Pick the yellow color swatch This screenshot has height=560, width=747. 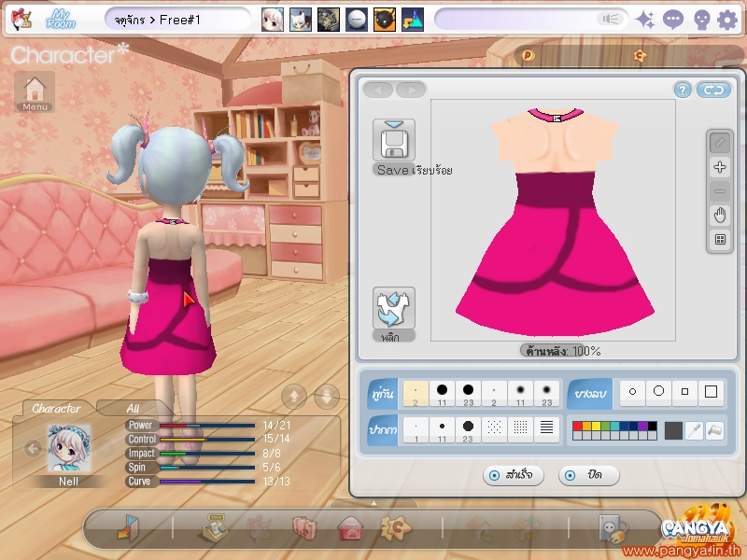click(596, 426)
